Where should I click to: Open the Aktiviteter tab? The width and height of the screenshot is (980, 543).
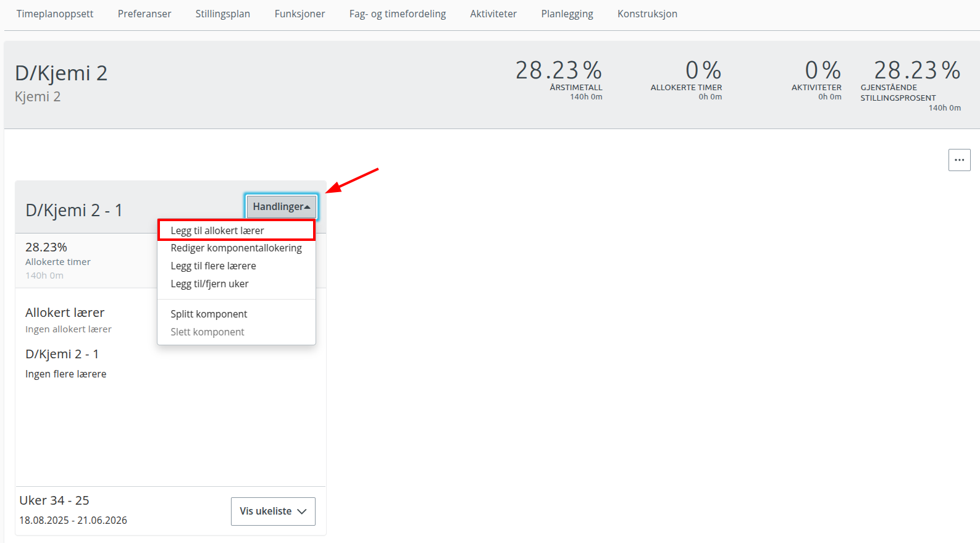tap(493, 14)
